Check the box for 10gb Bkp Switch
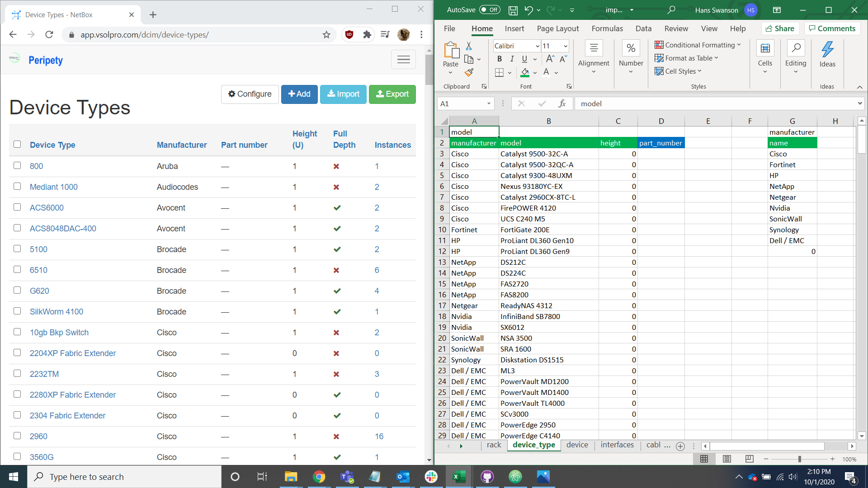Viewport: 868px width, 488px height. [x=17, y=332]
